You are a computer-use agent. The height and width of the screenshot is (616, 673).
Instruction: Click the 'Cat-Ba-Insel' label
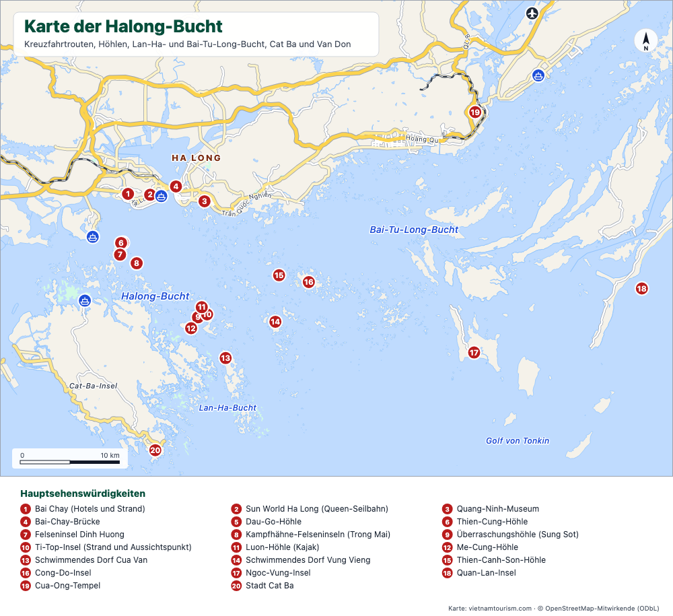tap(93, 386)
